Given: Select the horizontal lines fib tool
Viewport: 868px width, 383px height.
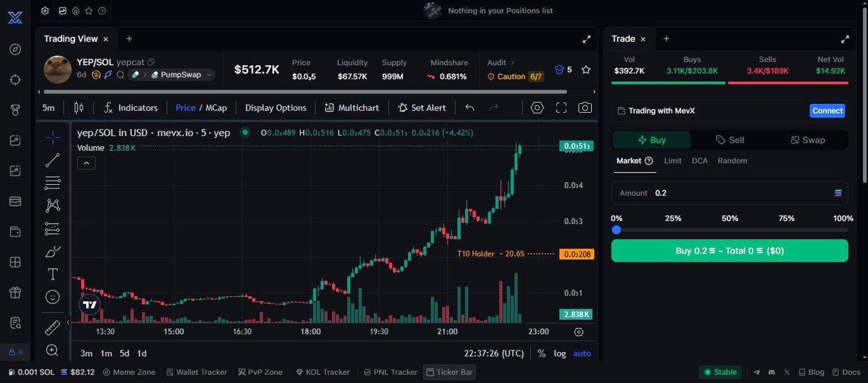Looking at the screenshot, I should coord(52,183).
